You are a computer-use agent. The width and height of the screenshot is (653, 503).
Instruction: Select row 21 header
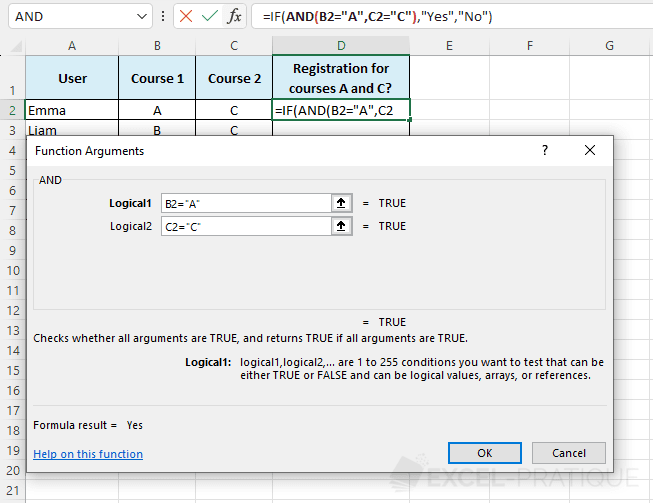(x=12, y=491)
